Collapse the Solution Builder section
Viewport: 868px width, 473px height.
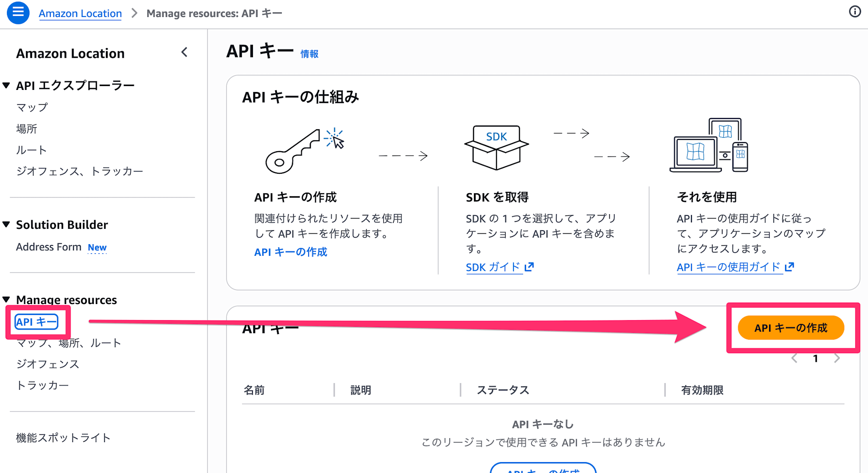(x=6, y=224)
